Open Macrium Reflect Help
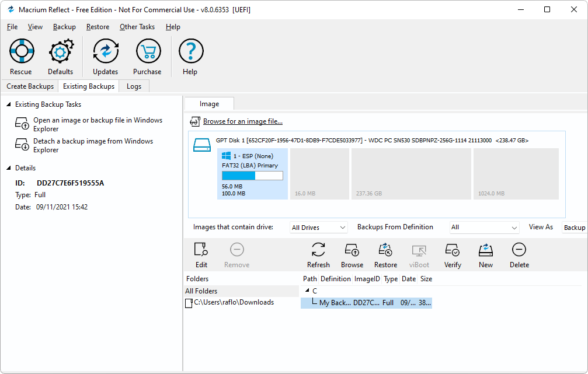This screenshot has height=374, width=588. pyautogui.click(x=190, y=56)
